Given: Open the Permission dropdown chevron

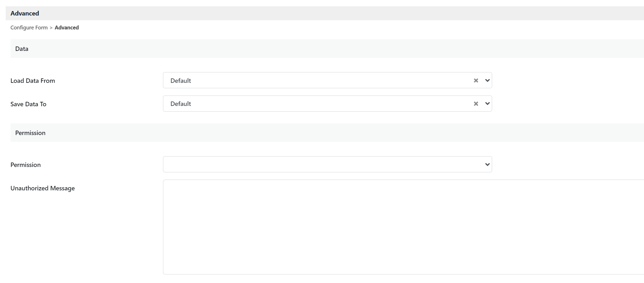Looking at the screenshot, I should 487,164.
